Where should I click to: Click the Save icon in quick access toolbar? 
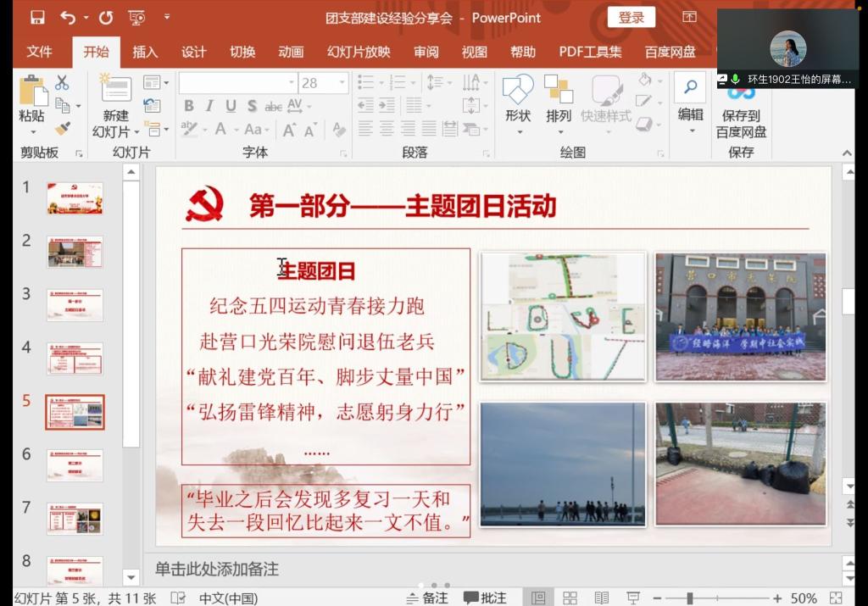pos(37,17)
